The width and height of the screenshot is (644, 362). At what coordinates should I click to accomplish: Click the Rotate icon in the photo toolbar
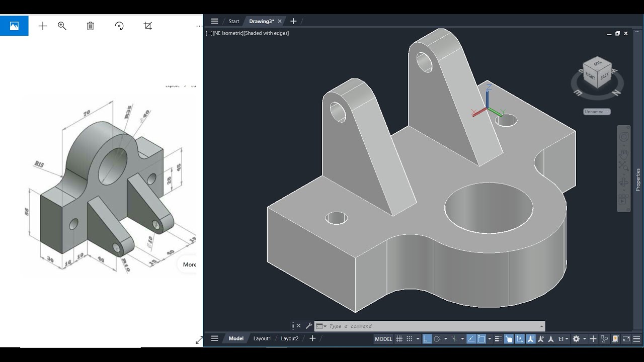point(119,26)
